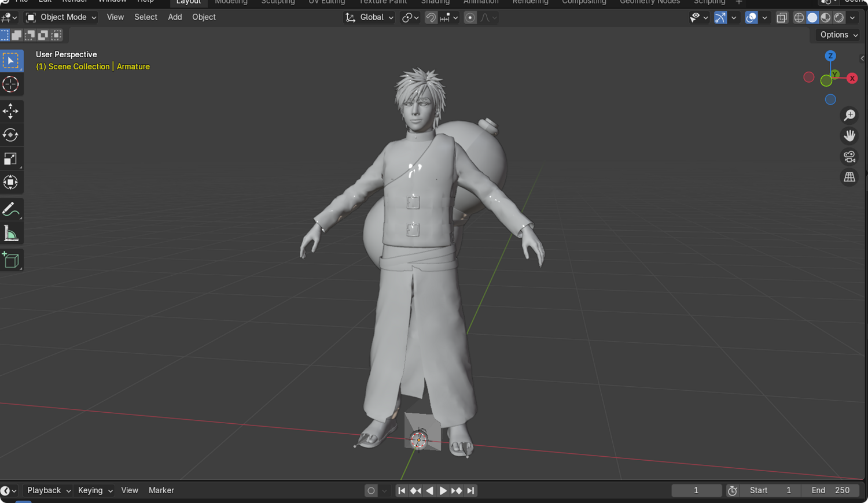The height and width of the screenshot is (503, 868).
Task: Open the timeline View menu
Action: [130, 490]
